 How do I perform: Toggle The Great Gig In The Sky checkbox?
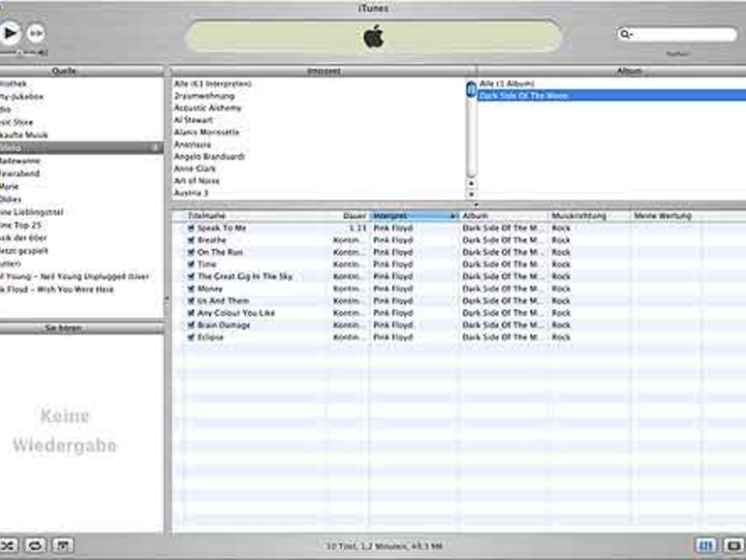click(x=191, y=277)
